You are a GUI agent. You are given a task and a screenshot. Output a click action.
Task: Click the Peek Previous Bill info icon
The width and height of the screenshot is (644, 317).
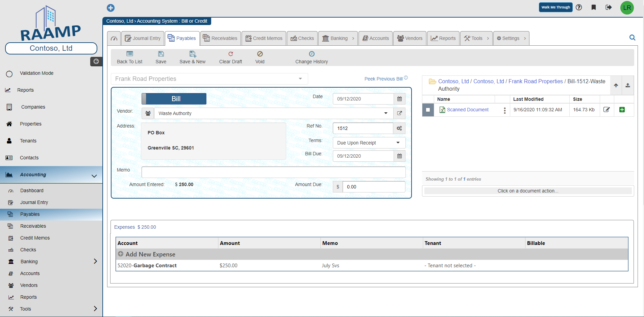click(406, 78)
